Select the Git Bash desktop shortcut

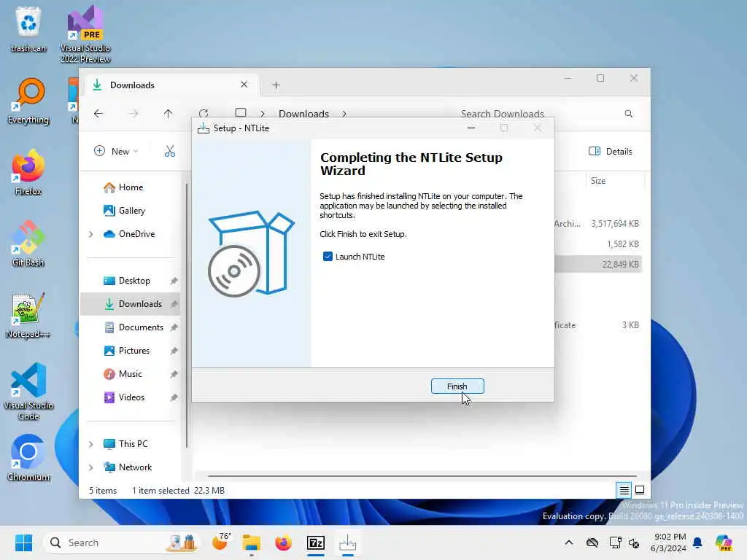(28, 244)
